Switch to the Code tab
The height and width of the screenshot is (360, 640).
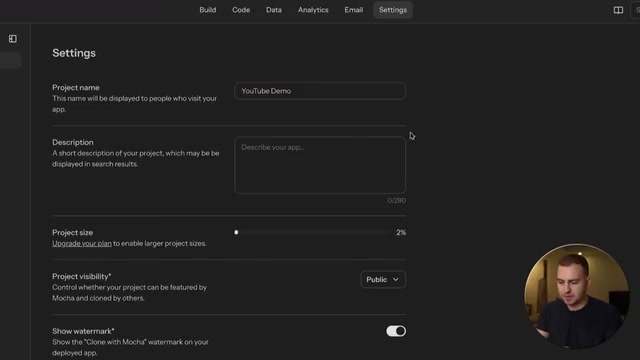tap(241, 10)
